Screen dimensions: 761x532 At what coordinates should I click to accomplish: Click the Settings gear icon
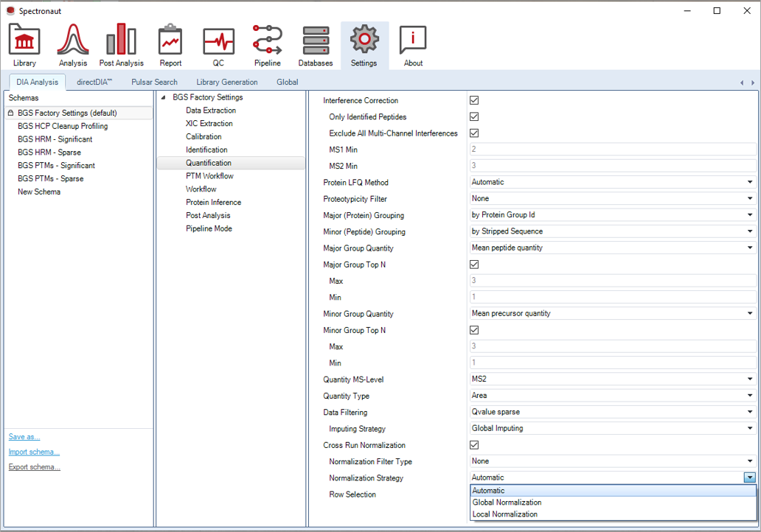tap(364, 39)
